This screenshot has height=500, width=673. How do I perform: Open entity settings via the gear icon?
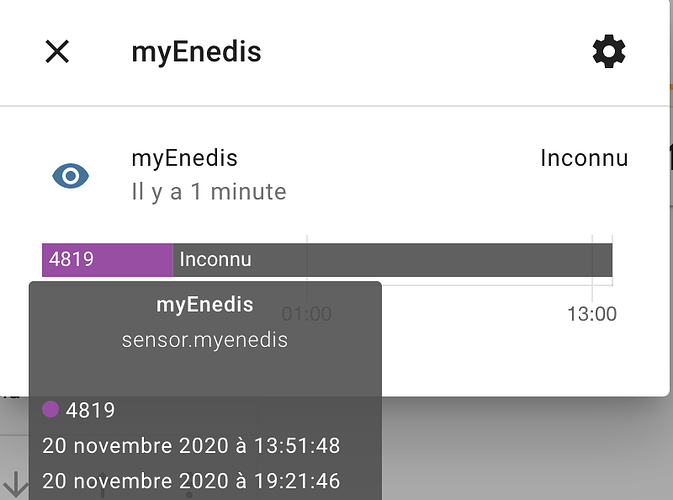point(608,52)
